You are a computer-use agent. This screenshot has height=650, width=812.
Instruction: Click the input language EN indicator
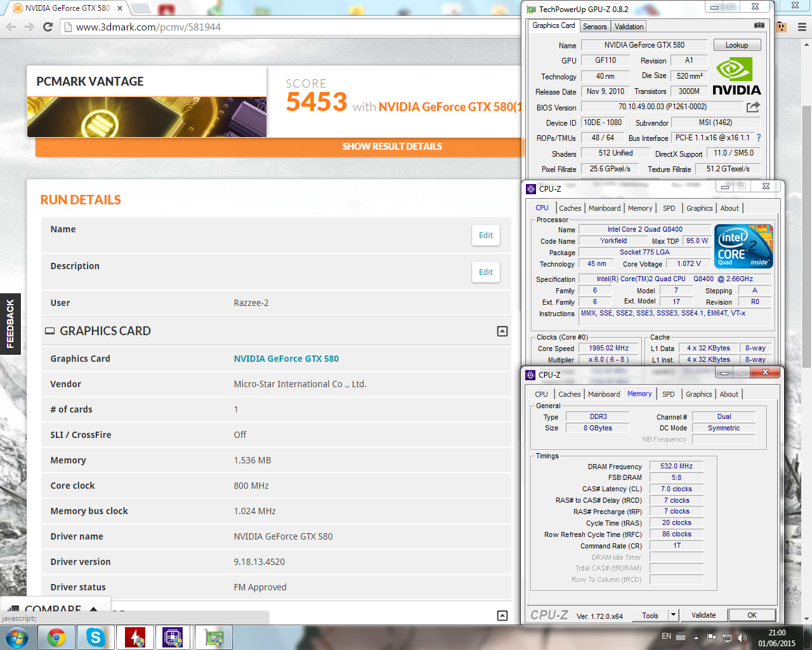tap(666, 636)
